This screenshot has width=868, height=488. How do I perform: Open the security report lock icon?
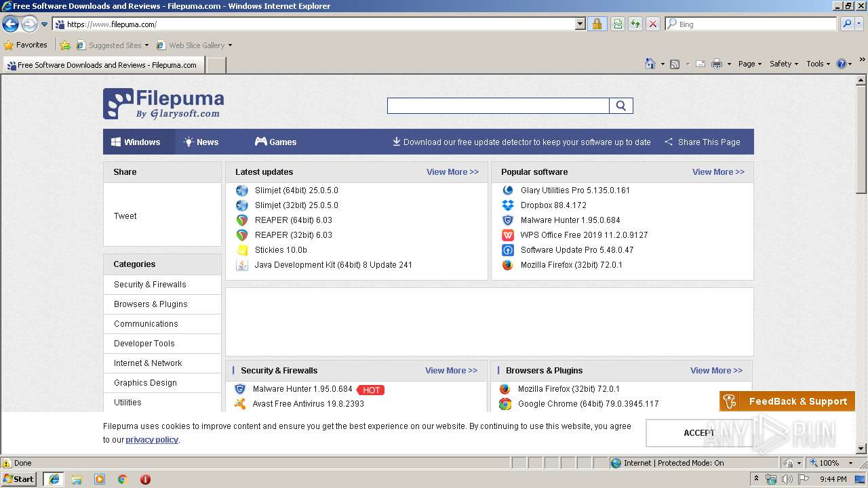[x=597, y=24]
